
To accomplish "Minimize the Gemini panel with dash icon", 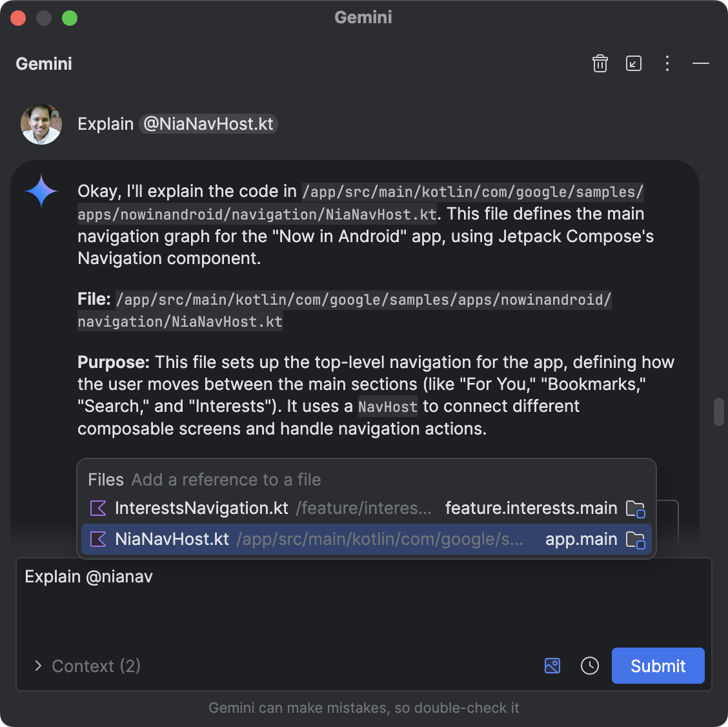I will (x=701, y=63).
